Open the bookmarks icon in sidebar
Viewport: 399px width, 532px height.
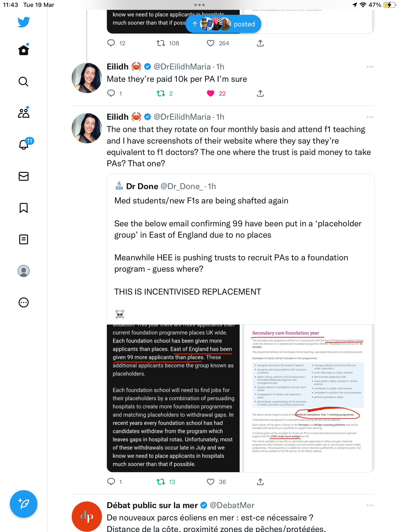pyautogui.click(x=24, y=208)
